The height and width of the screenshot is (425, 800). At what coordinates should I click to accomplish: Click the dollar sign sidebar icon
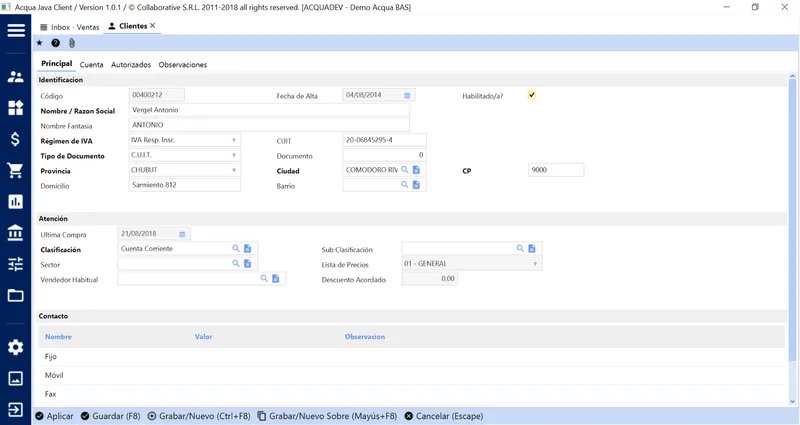coord(16,139)
